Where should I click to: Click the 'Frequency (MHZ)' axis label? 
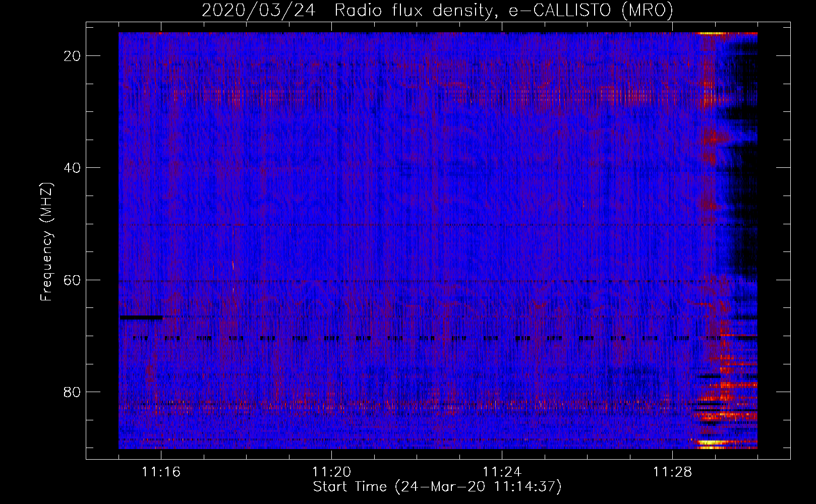[46, 242]
